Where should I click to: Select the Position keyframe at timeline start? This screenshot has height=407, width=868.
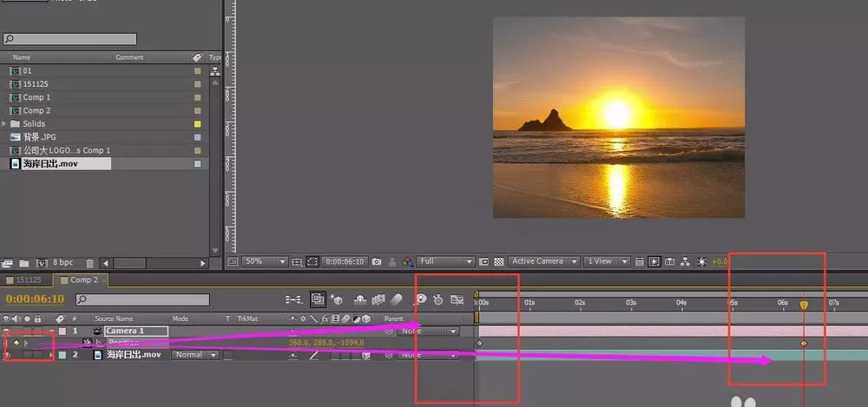[x=479, y=344]
